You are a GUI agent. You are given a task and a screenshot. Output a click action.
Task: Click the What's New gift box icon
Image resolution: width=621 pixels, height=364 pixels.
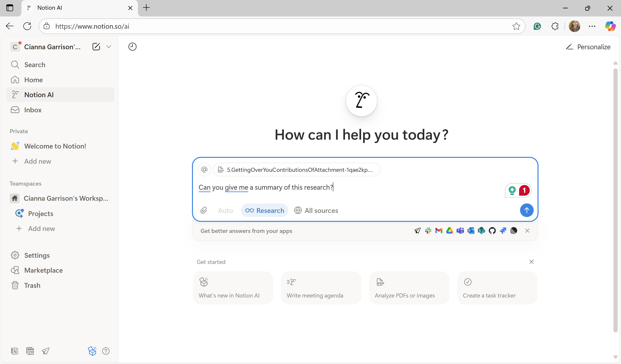click(x=92, y=351)
